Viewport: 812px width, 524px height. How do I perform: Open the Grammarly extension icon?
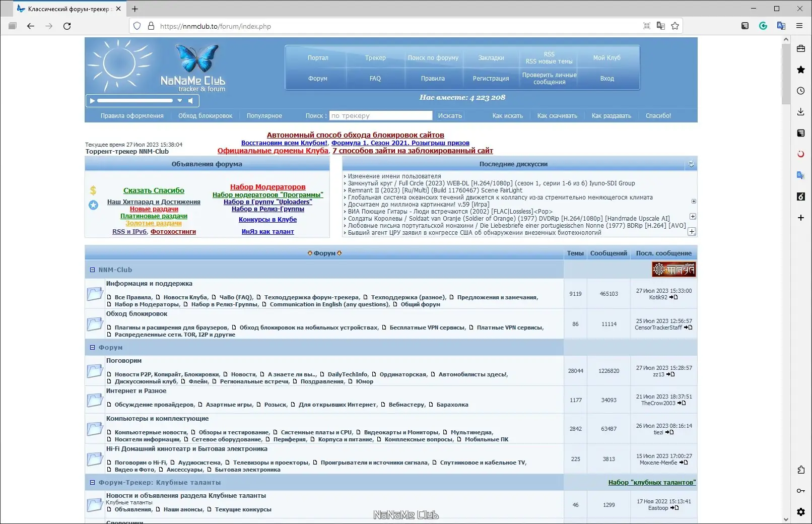click(x=763, y=26)
